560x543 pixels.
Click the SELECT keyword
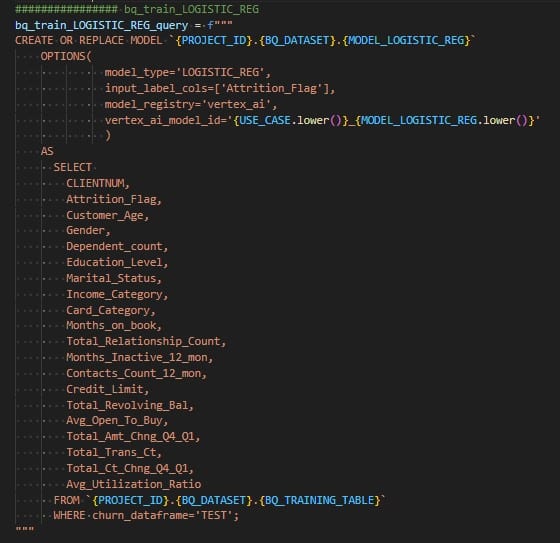coord(72,167)
